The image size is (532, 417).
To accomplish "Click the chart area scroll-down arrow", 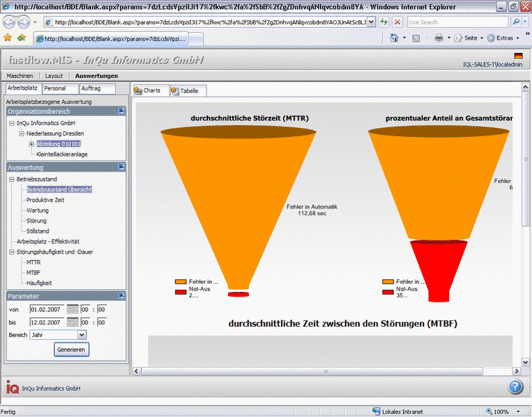I will (525, 361).
